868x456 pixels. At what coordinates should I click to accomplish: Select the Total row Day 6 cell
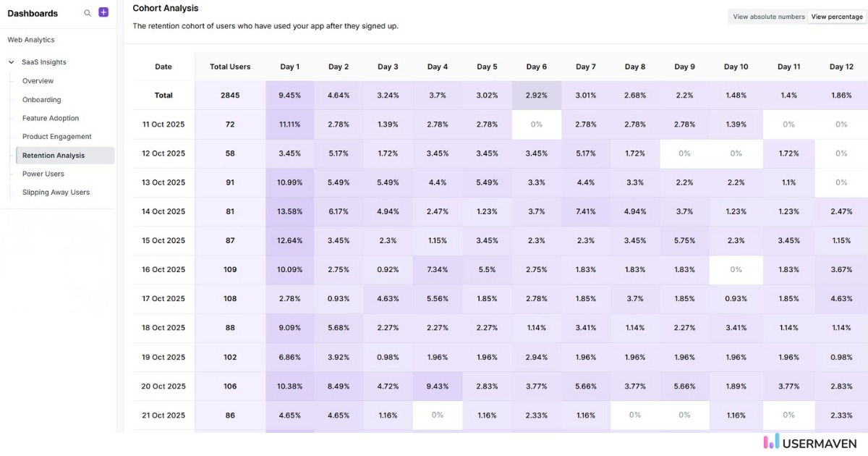click(x=536, y=95)
